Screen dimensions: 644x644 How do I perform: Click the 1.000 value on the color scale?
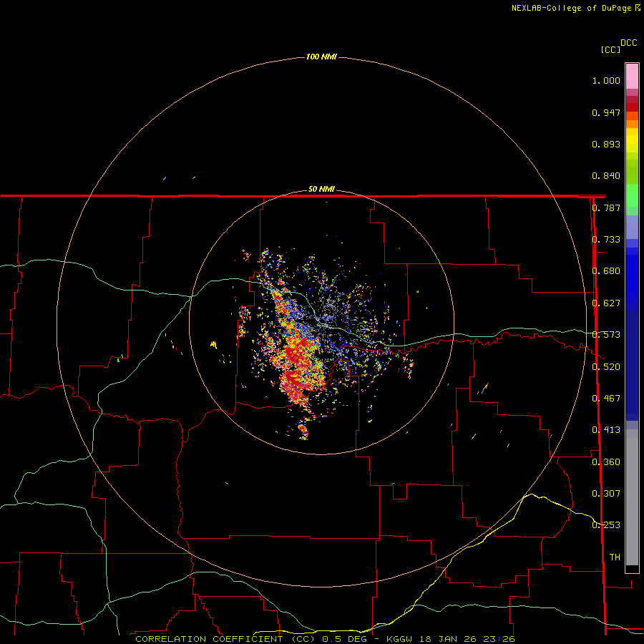coord(606,80)
